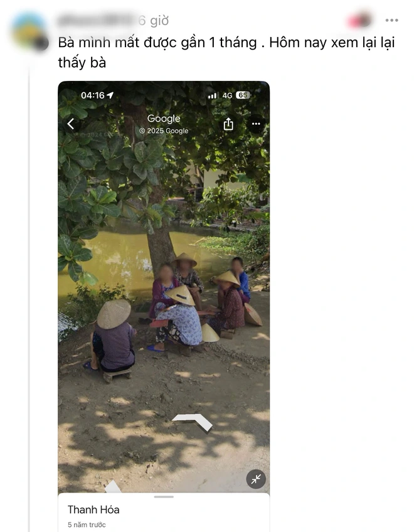414x532 pixels.
Task: Follow the white forward navigation arrow
Action: click(193, 423)
